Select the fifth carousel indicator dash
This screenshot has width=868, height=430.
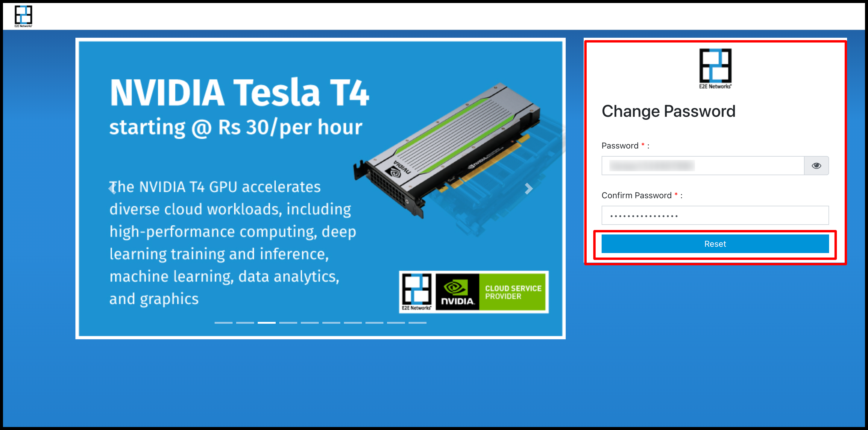[310, 322]
